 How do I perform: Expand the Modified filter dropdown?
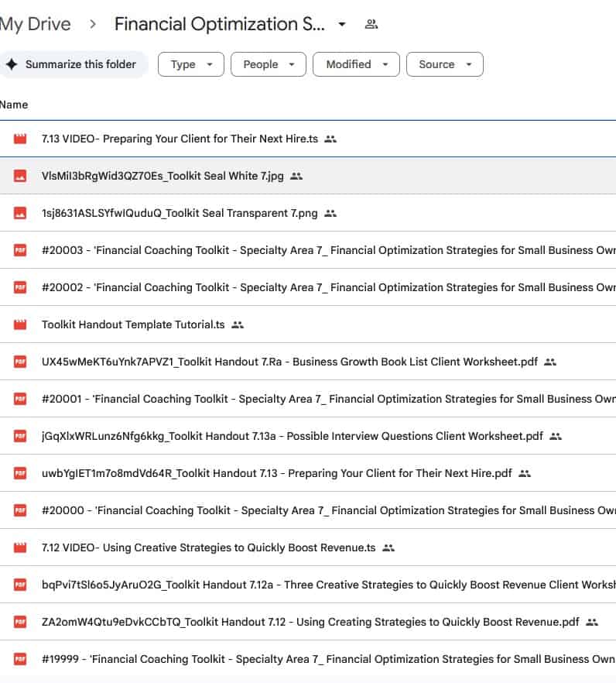(356, 64)
